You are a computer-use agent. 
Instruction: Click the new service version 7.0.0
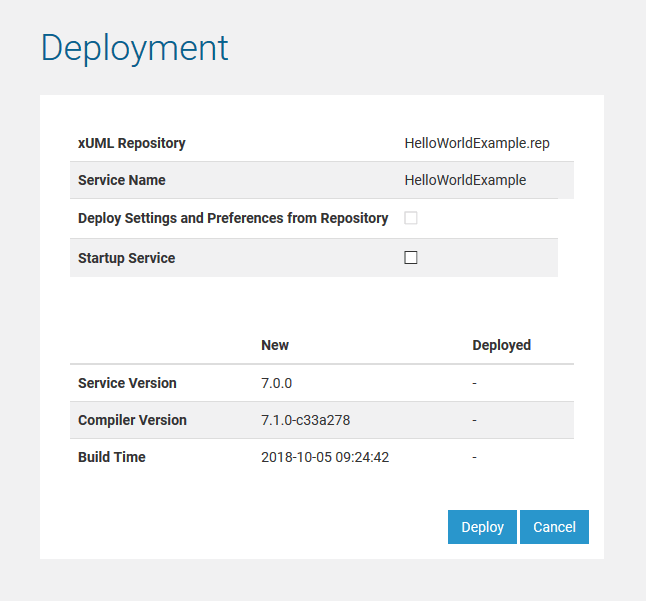tap(277, 383)
